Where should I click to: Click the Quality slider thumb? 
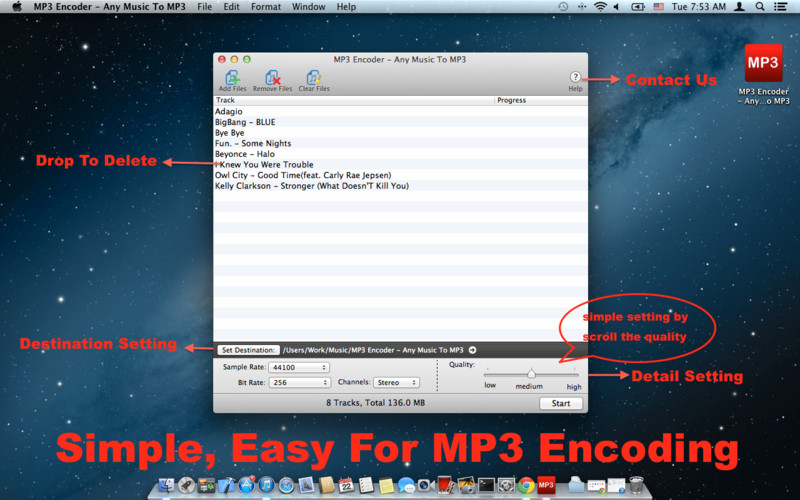[x=531, y=373]
